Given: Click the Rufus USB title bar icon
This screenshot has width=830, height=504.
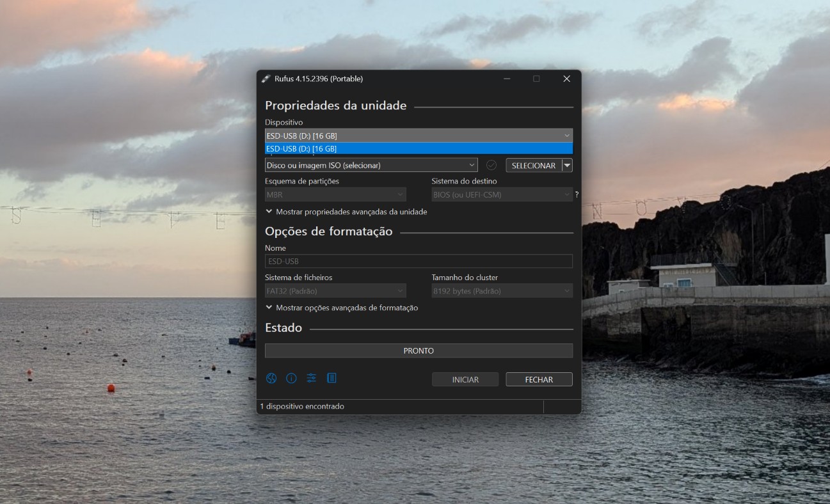Looking at the screenshot, I should pyautogui.click(x=266, y=79).
